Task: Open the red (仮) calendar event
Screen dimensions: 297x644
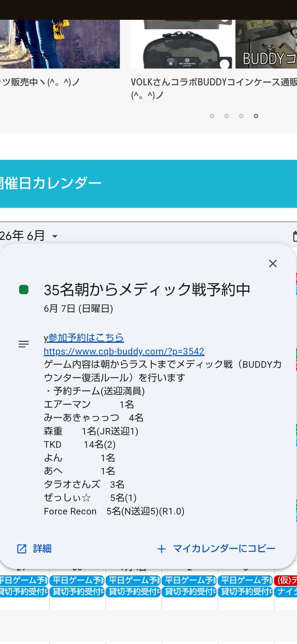Action: click(x=285, y=581)
